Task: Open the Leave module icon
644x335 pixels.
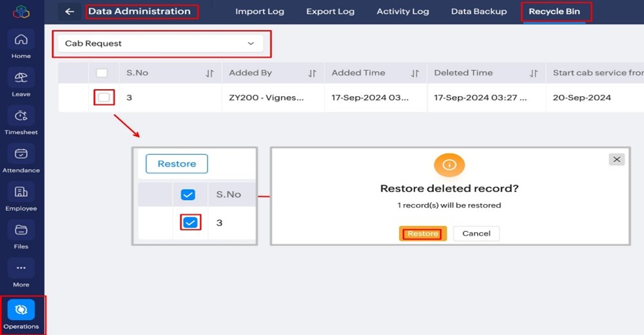Action: pyautogui.click(x=21, y=78)
